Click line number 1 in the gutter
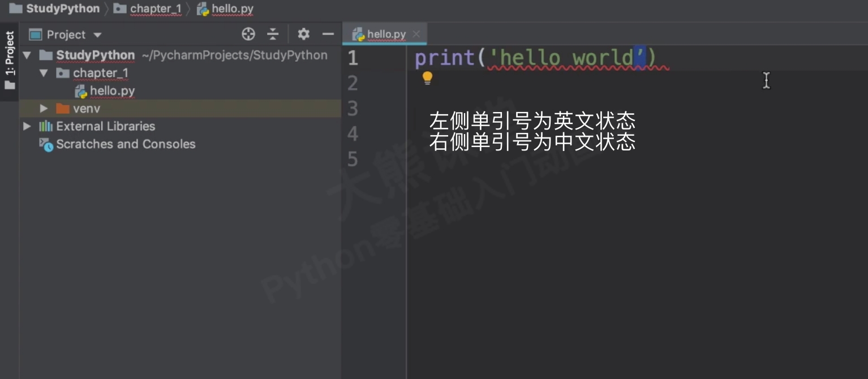The width and height of the screenshot is (868, 379). pos(351,57)
